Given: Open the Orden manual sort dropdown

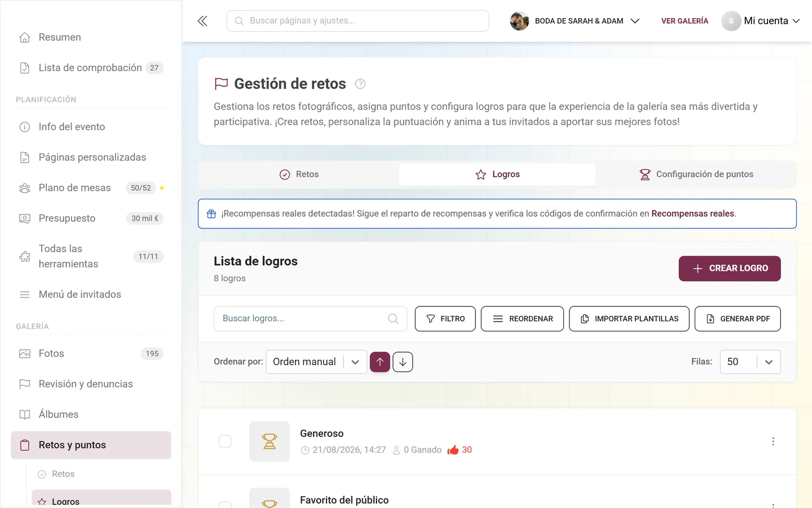Looking at the screenshot, I should pyautogui.click(x=316, y=362).
